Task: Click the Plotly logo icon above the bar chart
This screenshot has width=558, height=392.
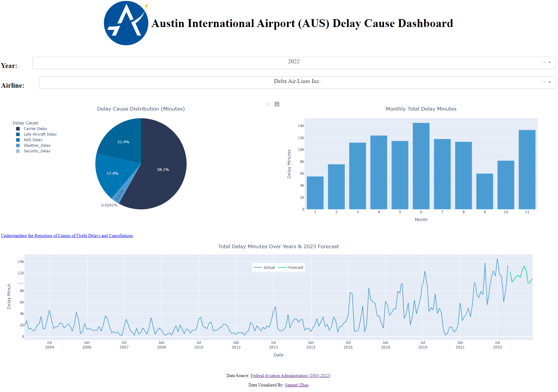Action: [277, 104]
